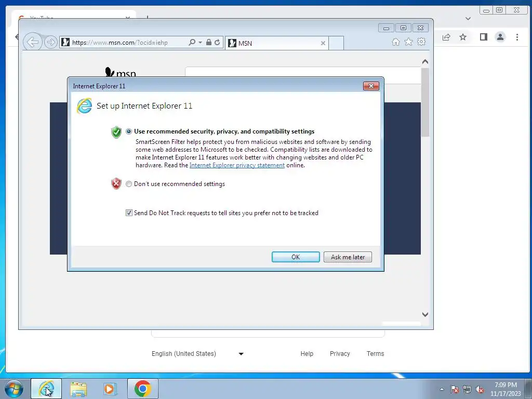
Task: Refresh the MSN page in Internet Explorer
Action: (x=217, y=43)
